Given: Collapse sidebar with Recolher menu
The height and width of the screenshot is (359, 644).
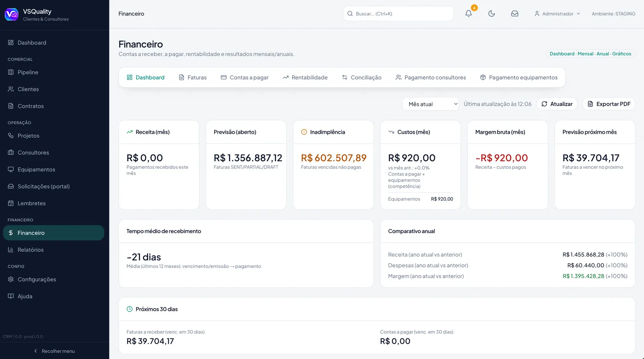Looking at the screenshot, I should point(54,351).
